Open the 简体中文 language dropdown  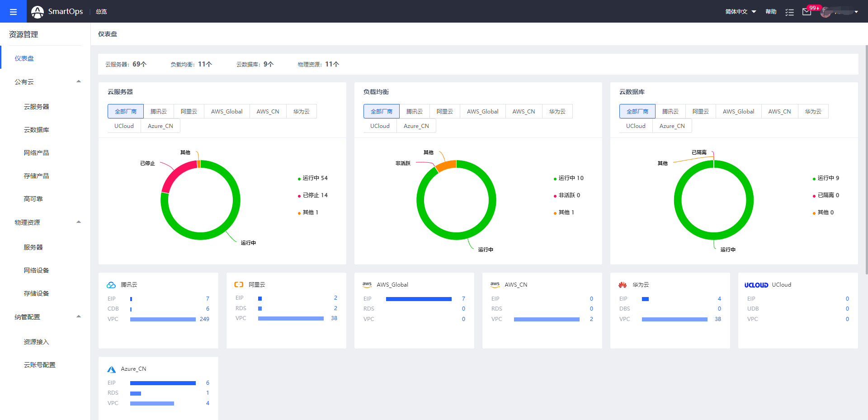tap(741, 12)
